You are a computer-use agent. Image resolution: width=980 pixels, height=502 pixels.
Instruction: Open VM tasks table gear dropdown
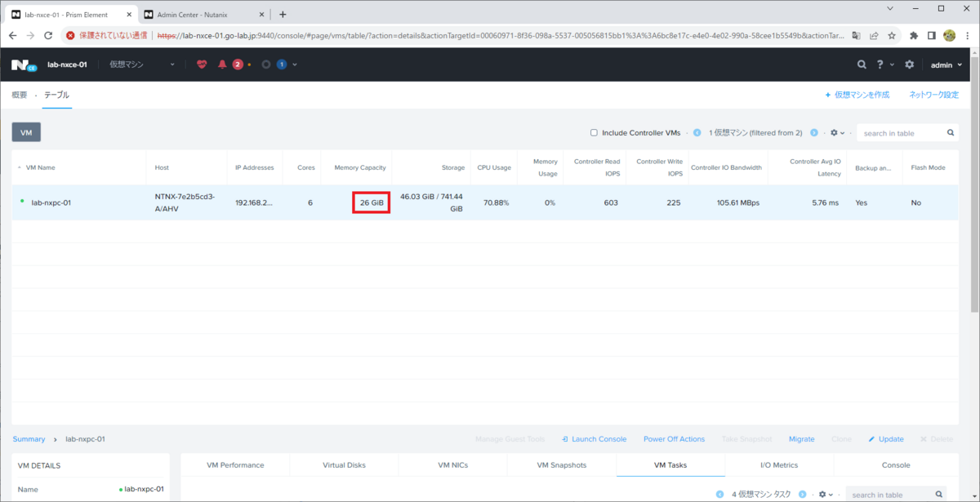(x=826, y=495)
